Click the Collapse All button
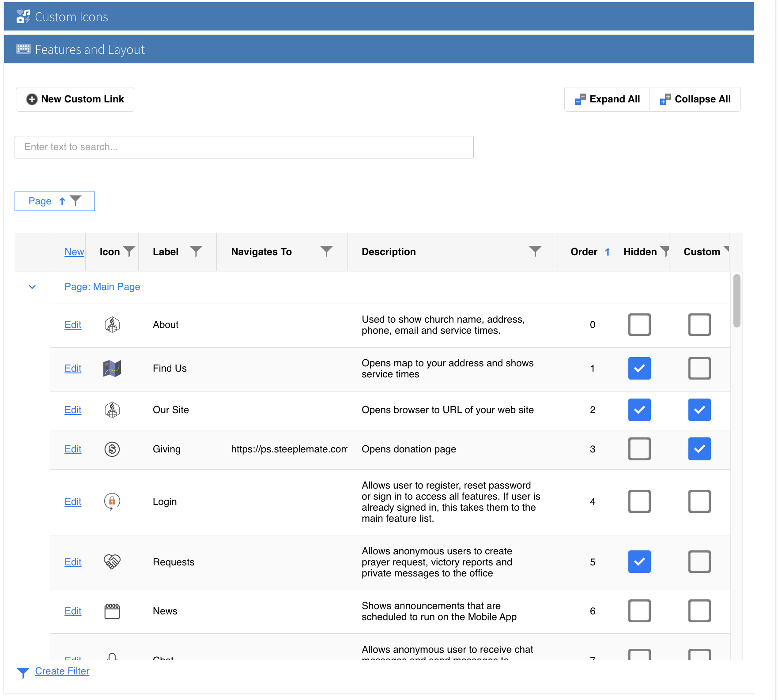This screenshot has height=700, width=778. [x=695, y=99]
